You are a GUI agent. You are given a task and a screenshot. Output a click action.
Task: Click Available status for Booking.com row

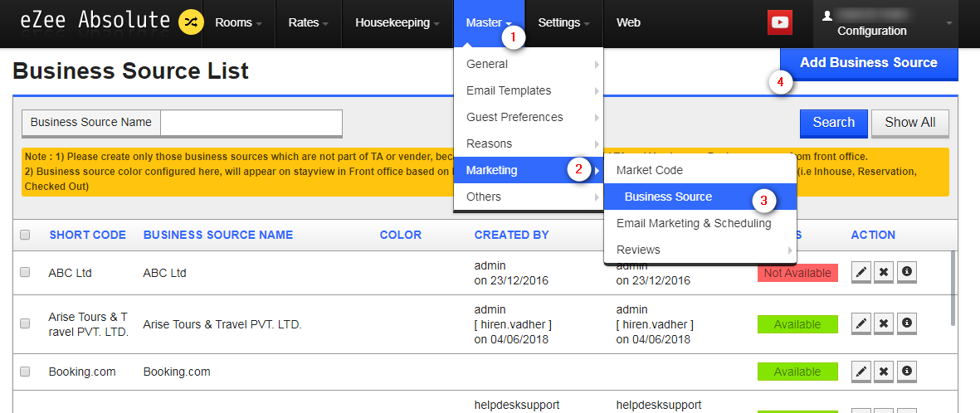tap(797, 372)
